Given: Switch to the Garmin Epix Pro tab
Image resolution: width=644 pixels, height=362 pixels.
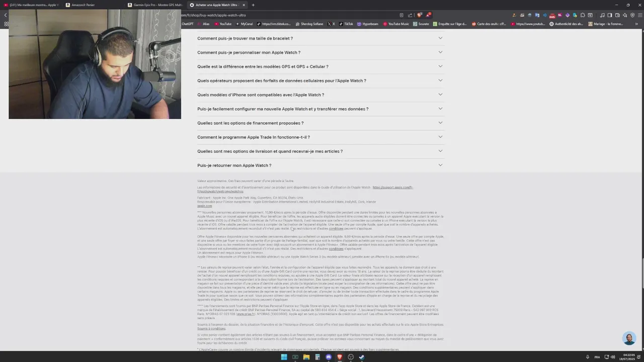Looking at the screenshot, I should coord(155,5).
